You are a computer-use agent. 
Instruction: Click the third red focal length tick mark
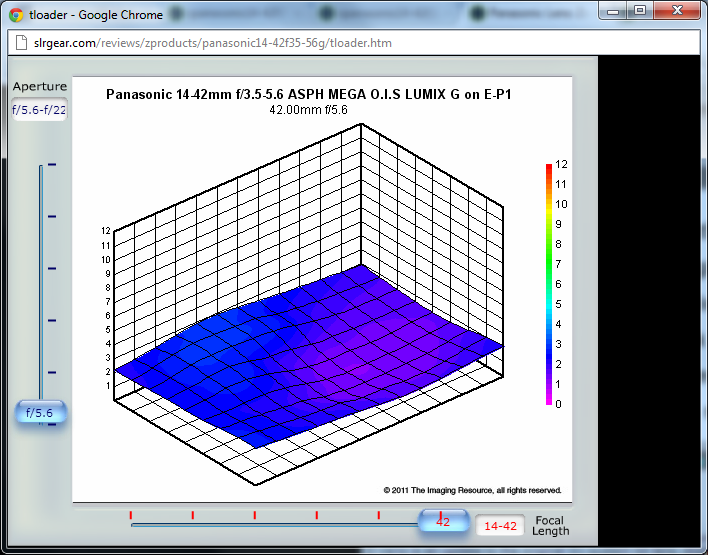tap(255, 515)
